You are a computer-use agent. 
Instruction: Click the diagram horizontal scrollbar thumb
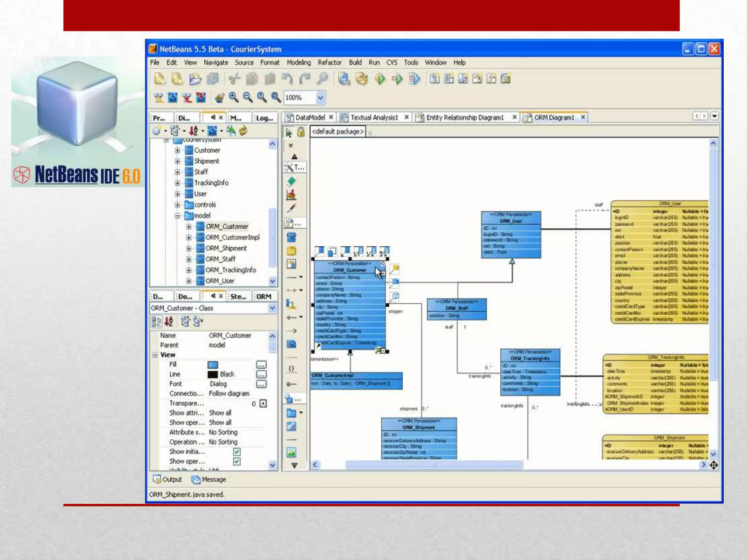tap(434, 465)
